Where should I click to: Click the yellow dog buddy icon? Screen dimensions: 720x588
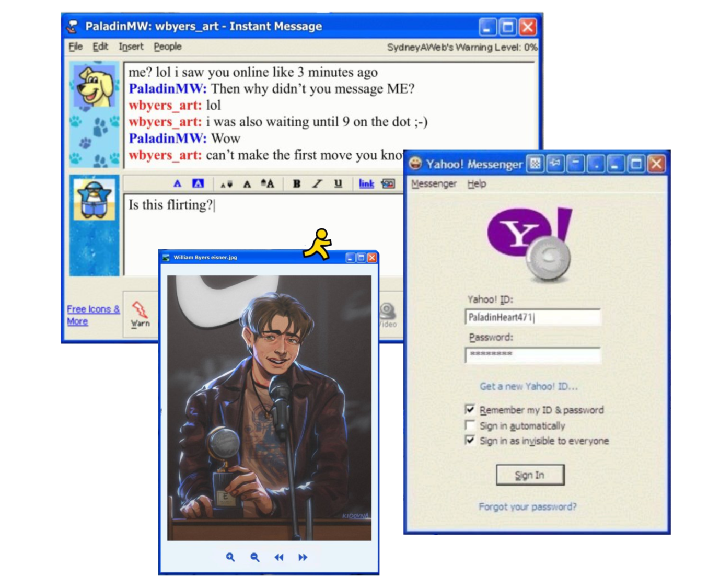pyautogui.click(x=95, y=86)
